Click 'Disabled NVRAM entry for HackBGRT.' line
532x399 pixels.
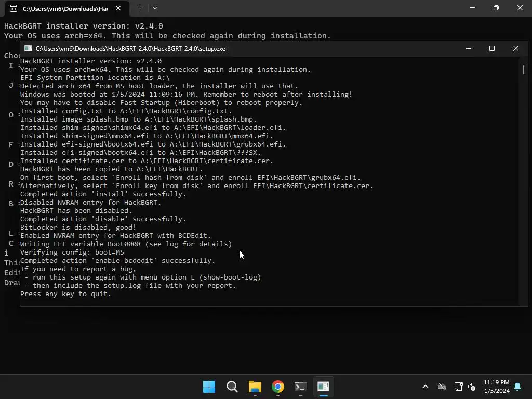[x=90, y=203]
